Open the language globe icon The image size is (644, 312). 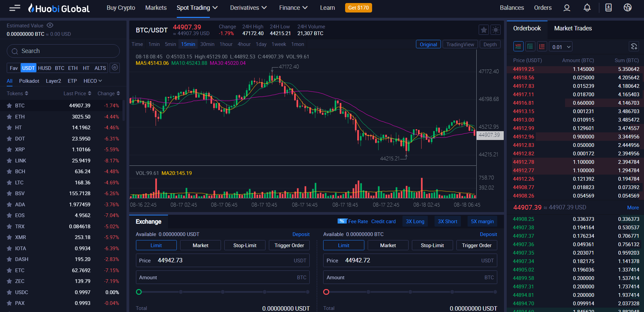click(627, 7)
